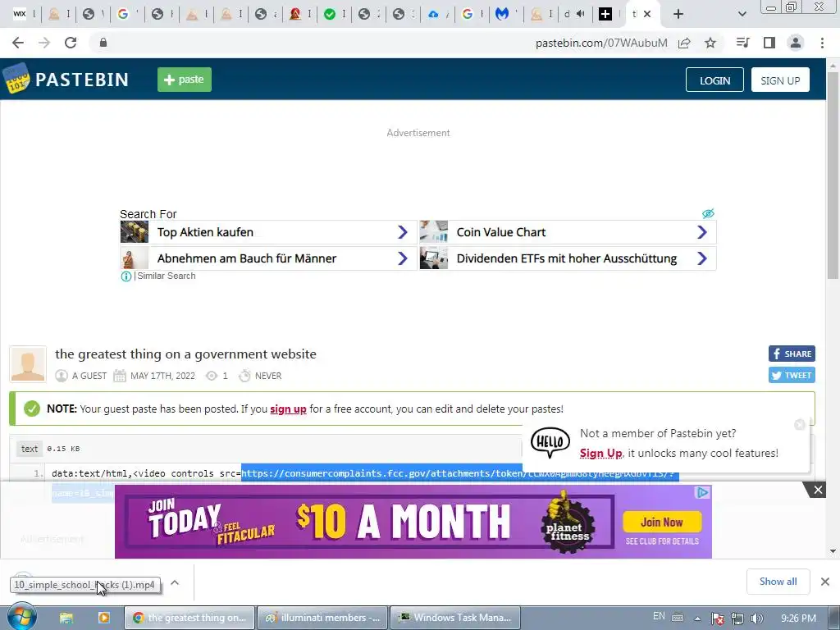View site information via padlock icon
Image resolution: width=840 pixels, height=630 pixels.
coord(103,43)
